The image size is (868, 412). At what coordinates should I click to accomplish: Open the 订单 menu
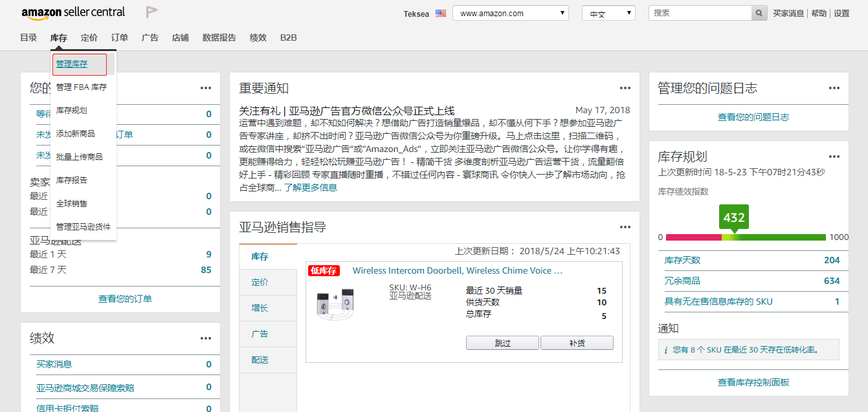[120, 38]
